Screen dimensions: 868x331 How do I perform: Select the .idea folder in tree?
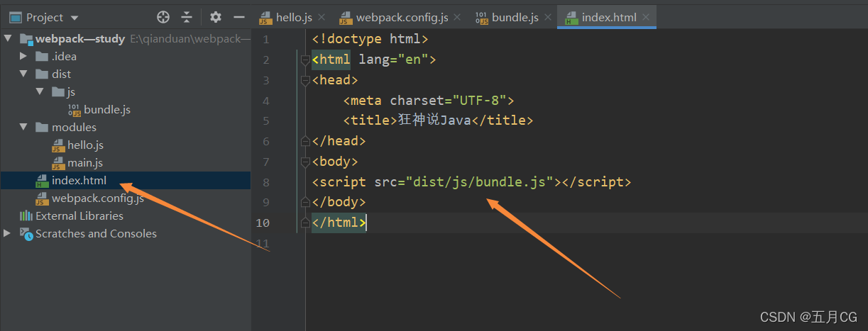64,56
